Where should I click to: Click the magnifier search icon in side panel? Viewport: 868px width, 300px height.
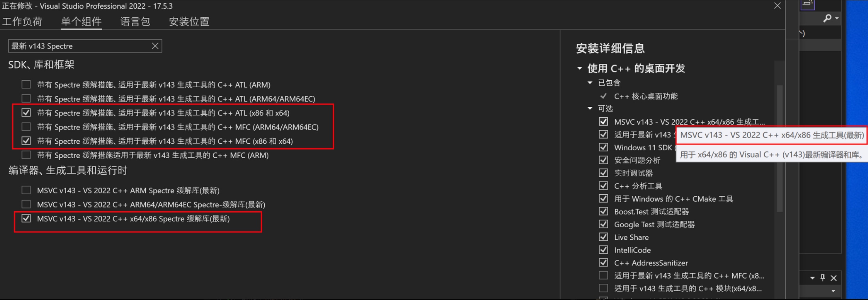[827, 18]
